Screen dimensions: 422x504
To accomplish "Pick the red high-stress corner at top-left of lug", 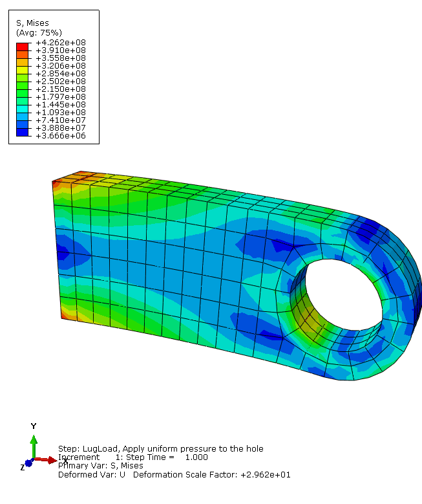I will (x=56, y=185).
